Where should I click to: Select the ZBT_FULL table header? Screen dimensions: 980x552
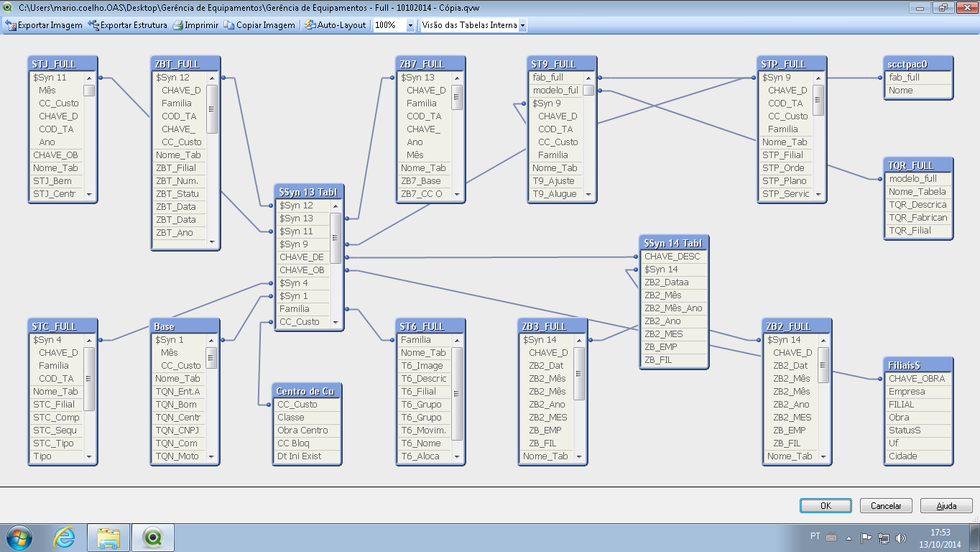185,64
